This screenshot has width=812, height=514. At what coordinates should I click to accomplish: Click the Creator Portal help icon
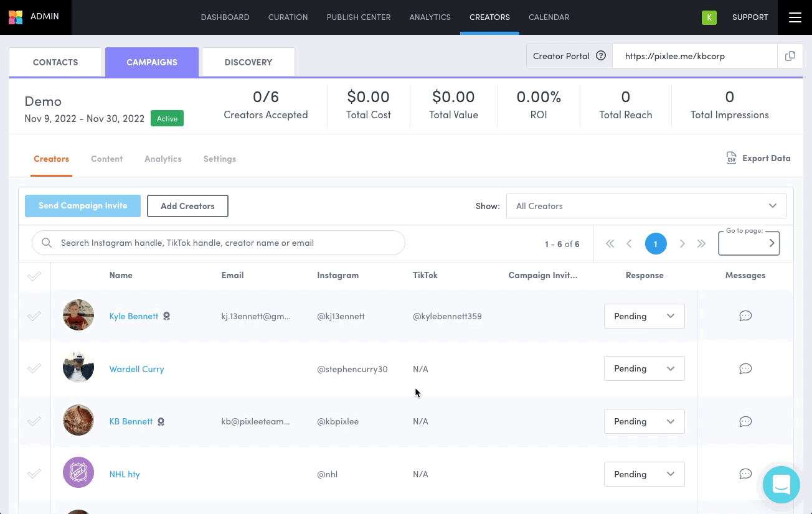[601, 56]
